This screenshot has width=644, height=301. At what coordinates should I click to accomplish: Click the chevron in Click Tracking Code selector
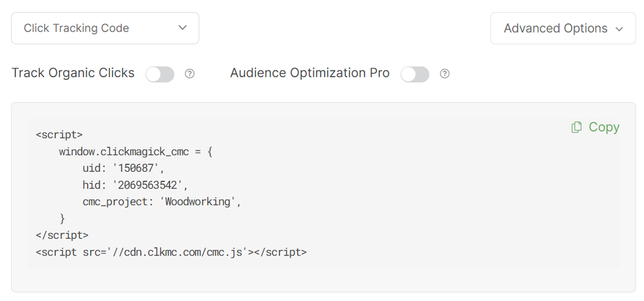tap(183, 28)
